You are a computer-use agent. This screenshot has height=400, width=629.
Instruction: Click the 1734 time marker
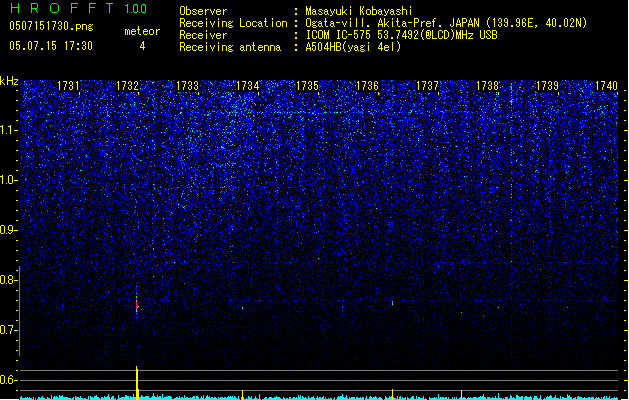(248, 86)
